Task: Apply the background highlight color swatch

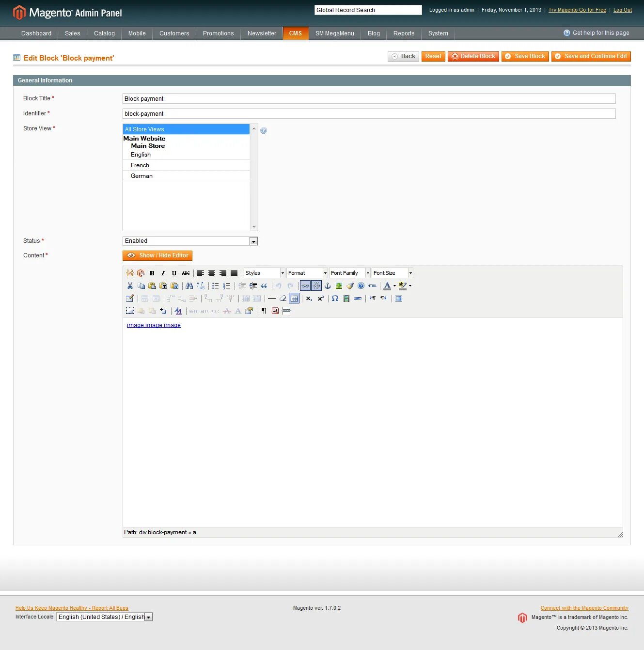Action: 402,286
